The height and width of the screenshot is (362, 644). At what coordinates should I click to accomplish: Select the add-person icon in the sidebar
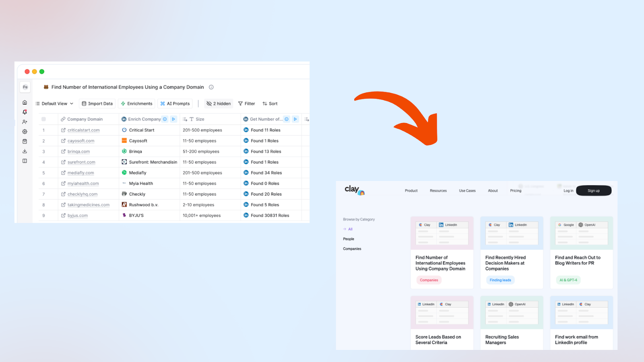coord(25,121)
